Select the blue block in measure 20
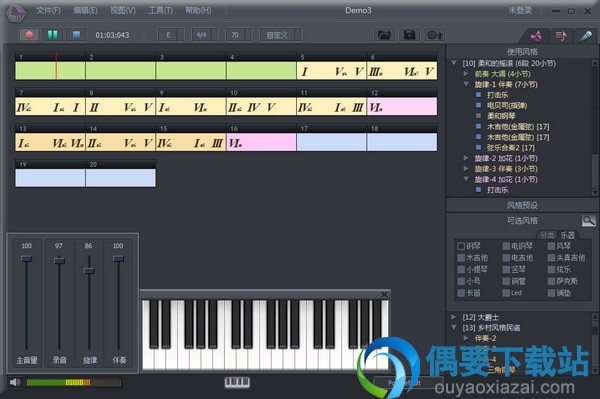Image resolution: width=600 pixels, height=399 pixels. pos(121,178)
